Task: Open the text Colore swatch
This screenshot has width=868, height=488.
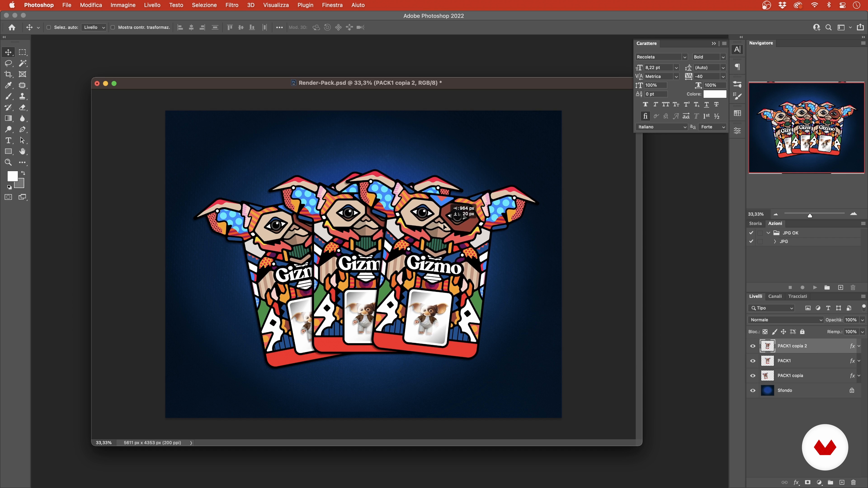Action: click(x=715, y=94)
